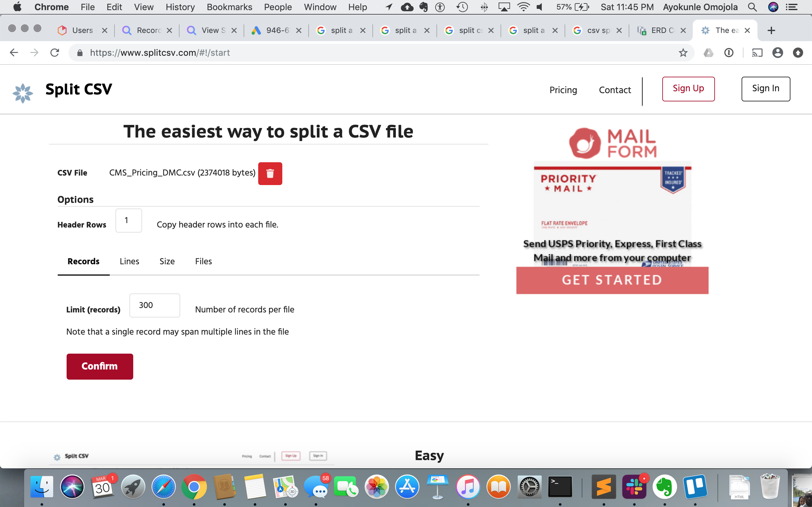This screenshot has height=507, width=812.
Task: Select the Lines tab
Action: coord(129,261)
